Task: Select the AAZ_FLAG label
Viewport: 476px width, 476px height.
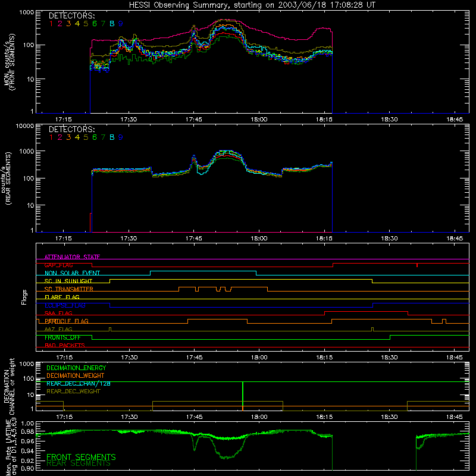Action: (x=58, y=329)
